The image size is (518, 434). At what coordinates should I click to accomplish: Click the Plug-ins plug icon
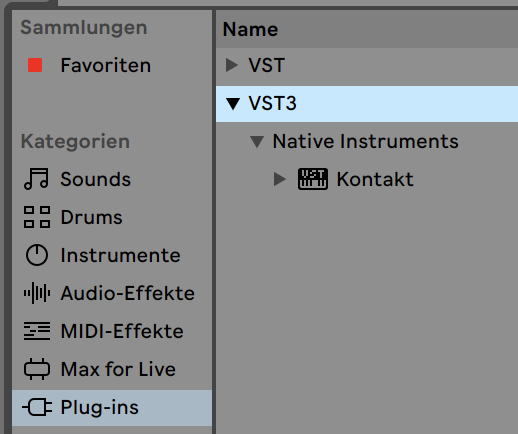(x=37, y=407)
